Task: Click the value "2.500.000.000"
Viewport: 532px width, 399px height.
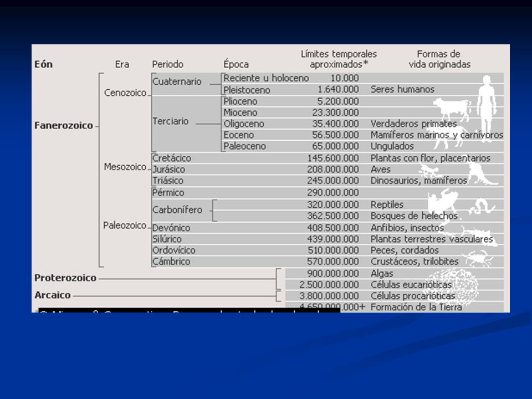Action: 329,285
